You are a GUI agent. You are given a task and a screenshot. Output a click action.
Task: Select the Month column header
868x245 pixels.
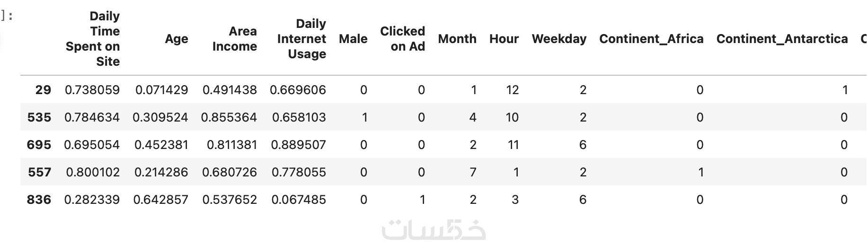pos(457,39)
